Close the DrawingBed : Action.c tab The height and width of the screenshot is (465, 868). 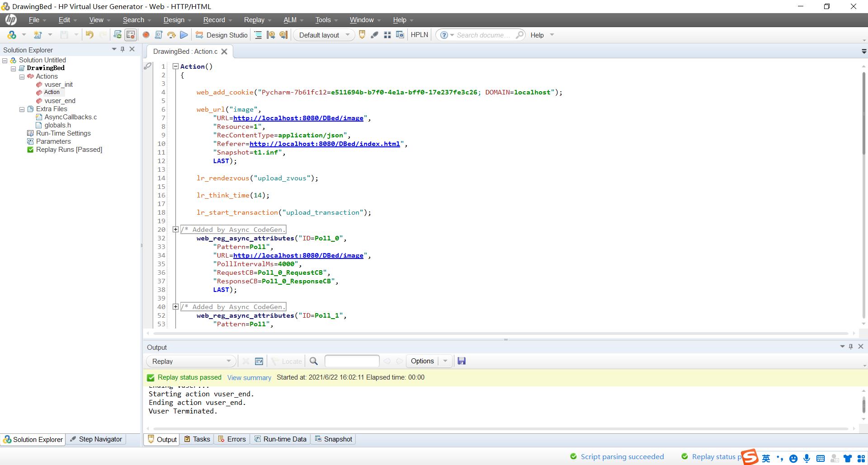click(224, 52)
